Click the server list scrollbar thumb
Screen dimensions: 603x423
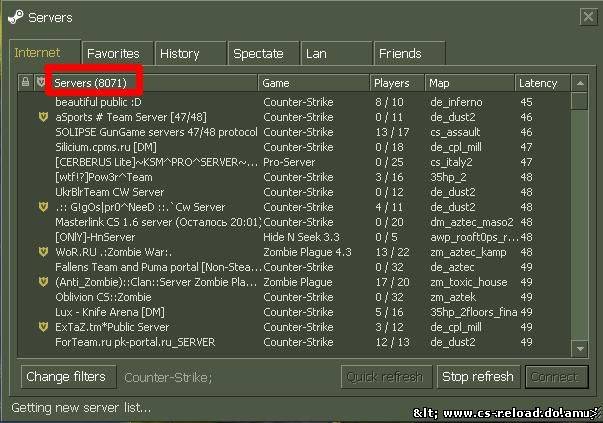click(x=580, y=101)
